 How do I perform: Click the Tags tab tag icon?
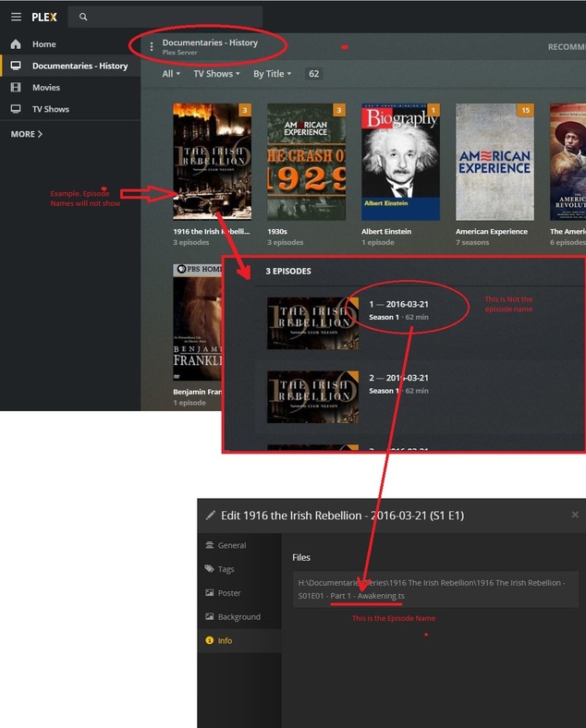pos(210,569)
